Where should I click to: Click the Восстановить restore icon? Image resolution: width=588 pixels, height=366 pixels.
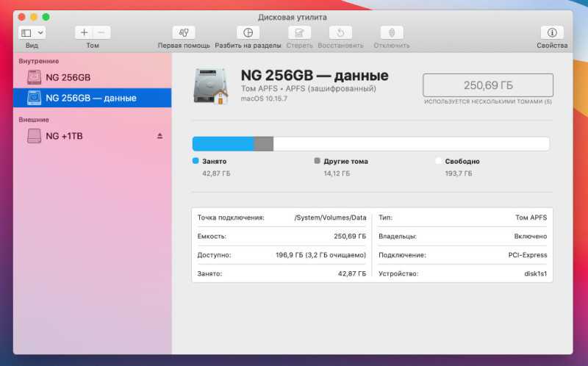tap(340, 32)
